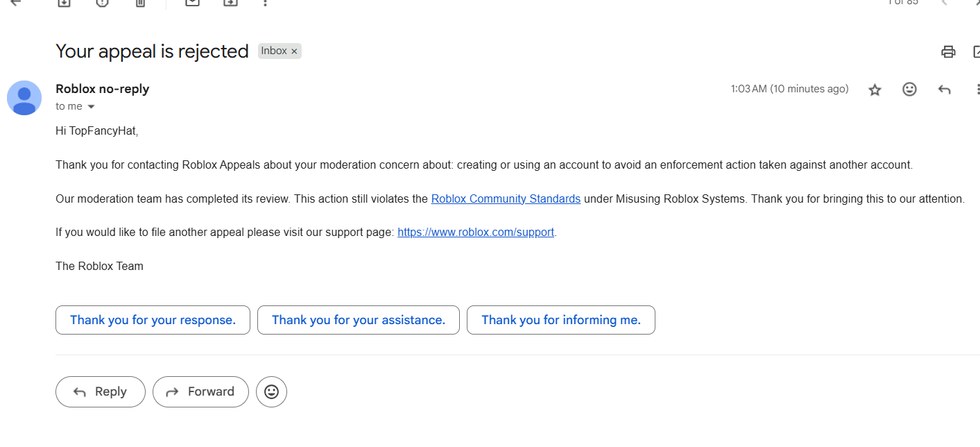Open the message's three-dot options menu
Screen dimensions: 980x447
pos(977,90)
